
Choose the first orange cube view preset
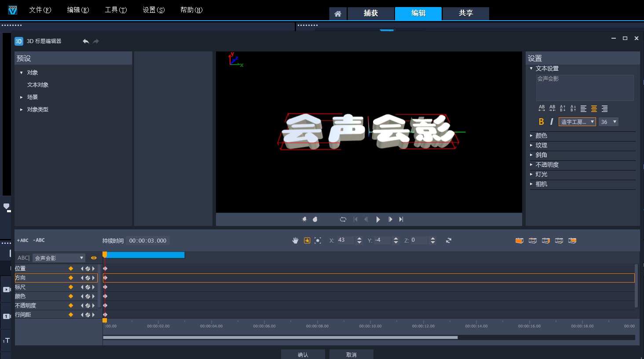click(520, 241)
